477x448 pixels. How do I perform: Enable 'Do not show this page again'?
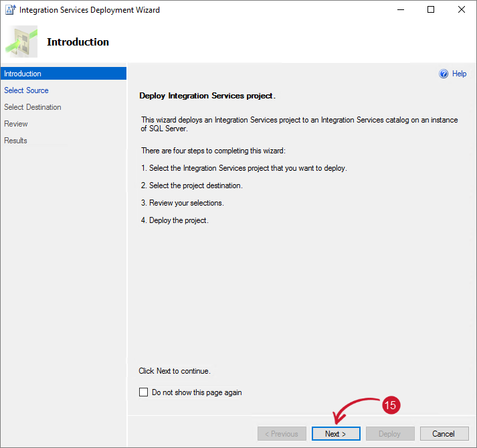tap(143, 392)
